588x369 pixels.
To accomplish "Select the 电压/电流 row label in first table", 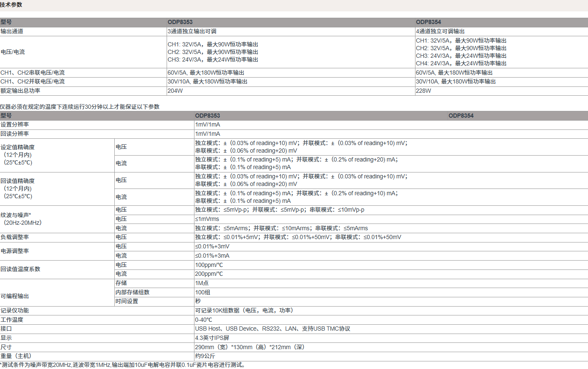I will click(x=13, y=52).
